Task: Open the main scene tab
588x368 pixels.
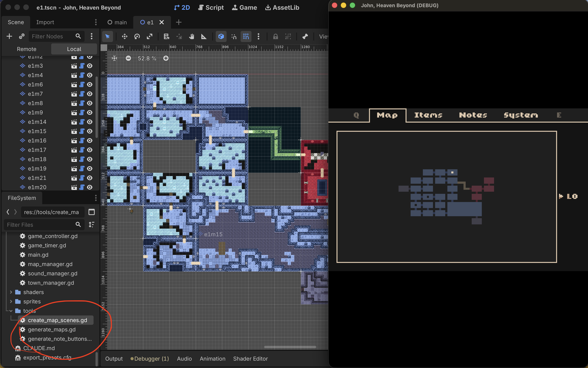Action: point(117,22)
